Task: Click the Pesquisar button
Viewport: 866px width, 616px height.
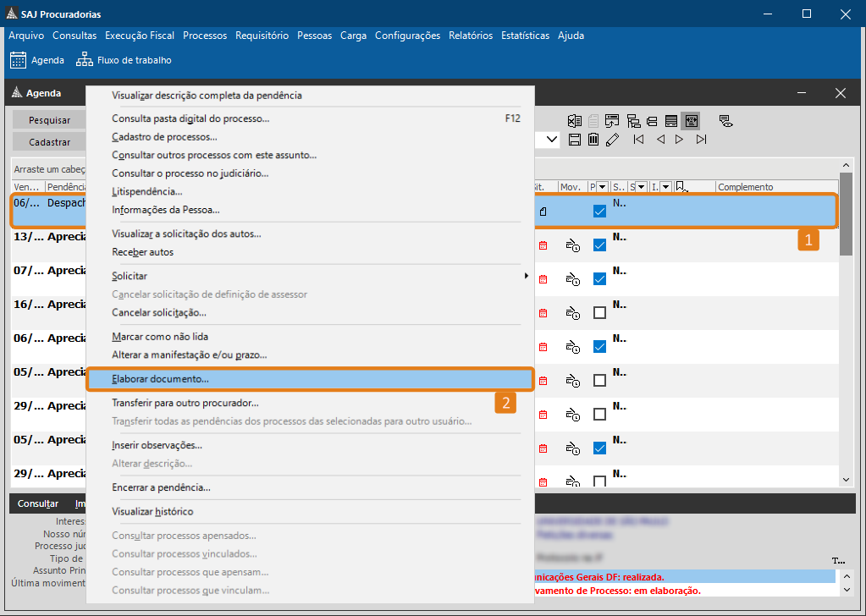Action: click(49, 120)
